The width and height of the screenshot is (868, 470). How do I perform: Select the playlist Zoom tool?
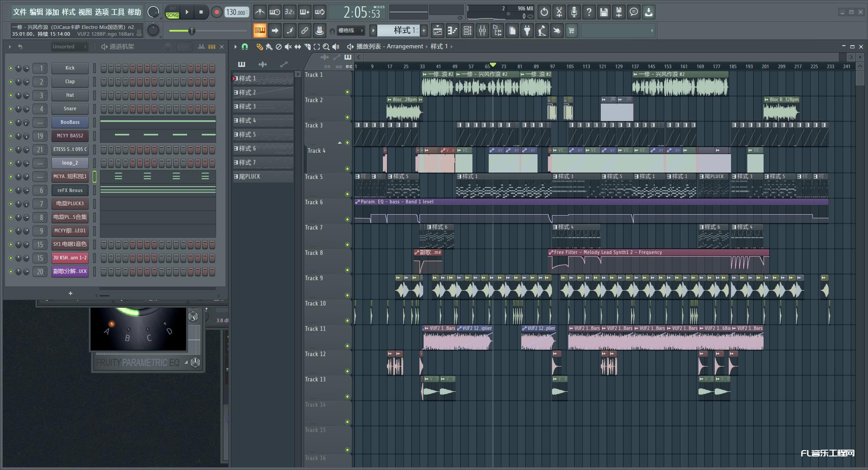tap(326, 47)
